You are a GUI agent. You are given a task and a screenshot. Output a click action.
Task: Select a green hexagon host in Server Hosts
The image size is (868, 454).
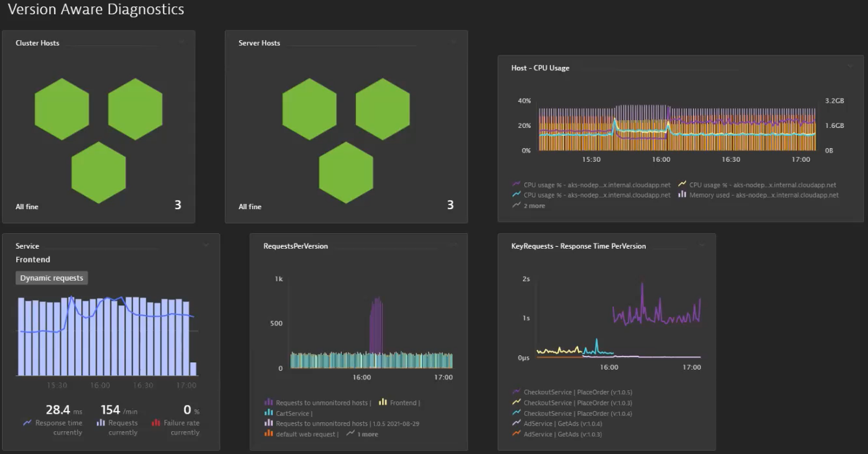coord(309,109)
